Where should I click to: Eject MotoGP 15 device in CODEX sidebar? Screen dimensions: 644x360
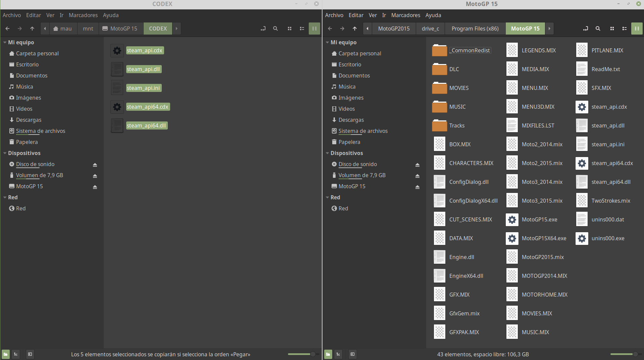pyautogui.click(x=95, y=187)
